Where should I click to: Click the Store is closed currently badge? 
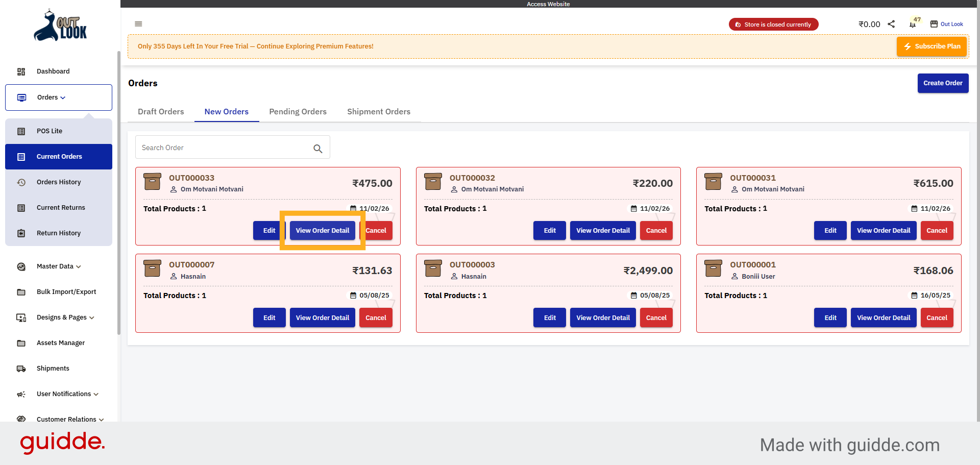pos(773,24)
